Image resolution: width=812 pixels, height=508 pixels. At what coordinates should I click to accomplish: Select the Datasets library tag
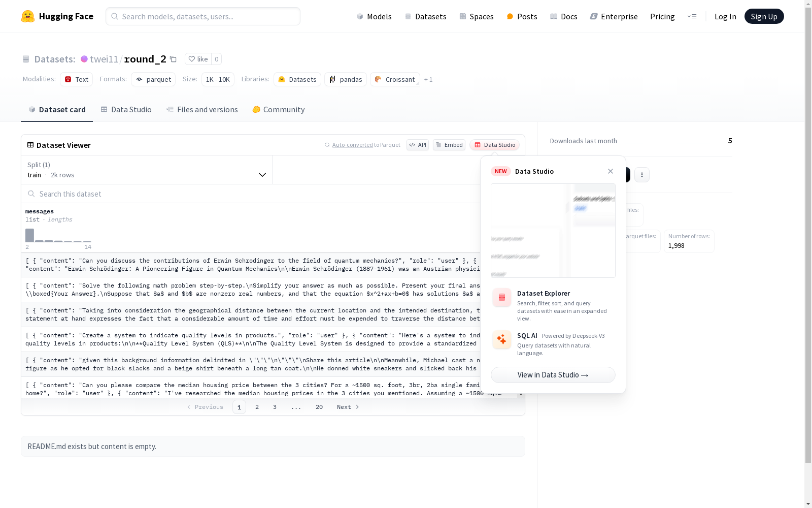297,79
